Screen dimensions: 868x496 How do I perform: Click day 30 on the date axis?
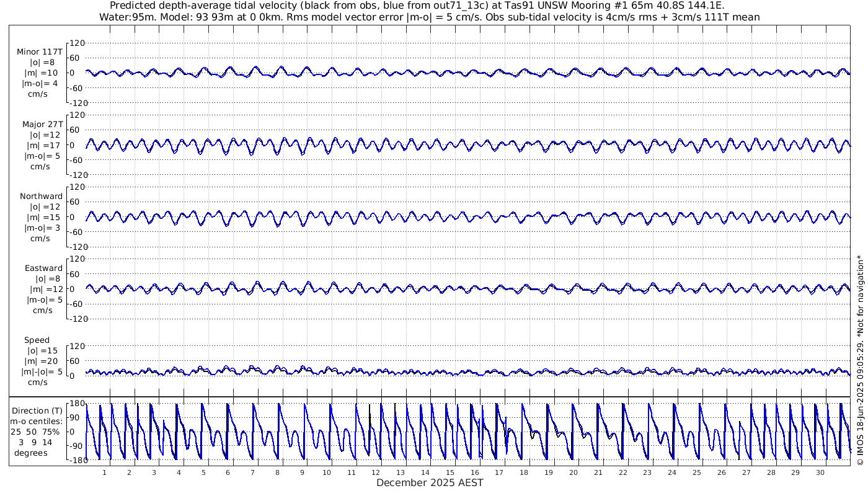pyautogui.click(x=820, y=472)
